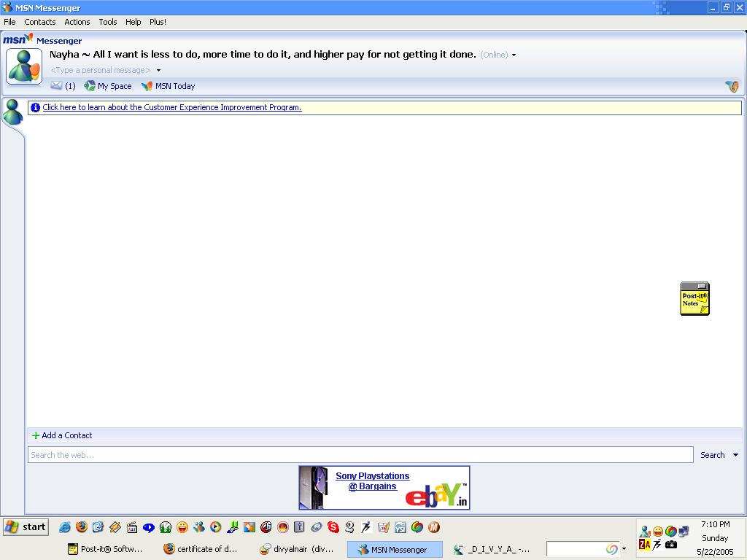Click the Y! calendar quick launch icon

pos(400,527)
